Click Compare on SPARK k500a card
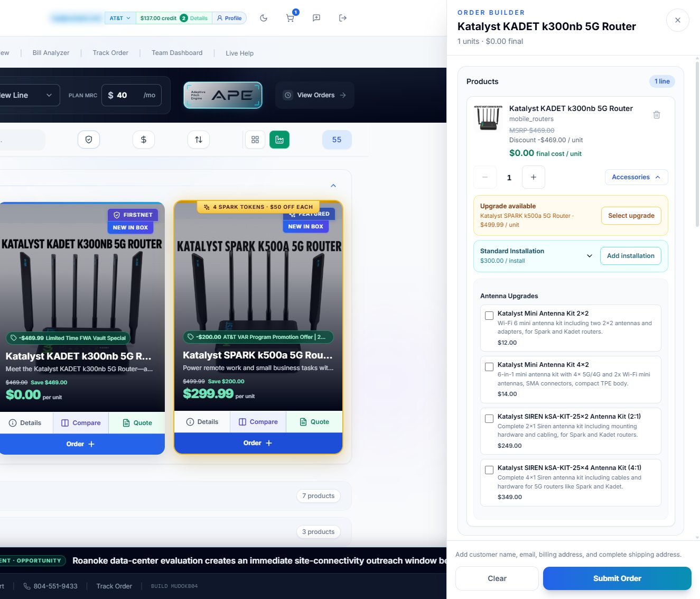 [258, 422]
